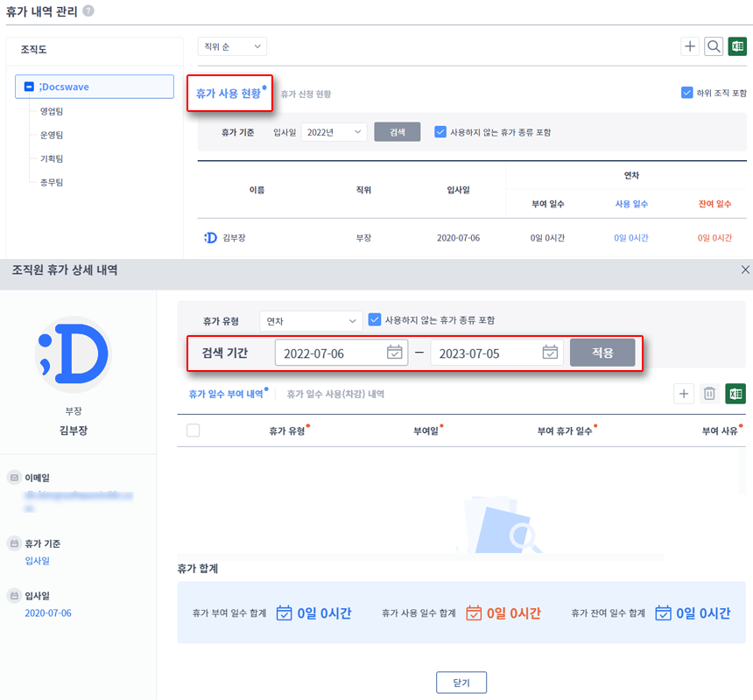
Task: Toggle the dialog's 사용하지 않는 휴가 종류 포함 checkbox
Action: [x=374, y=319]
